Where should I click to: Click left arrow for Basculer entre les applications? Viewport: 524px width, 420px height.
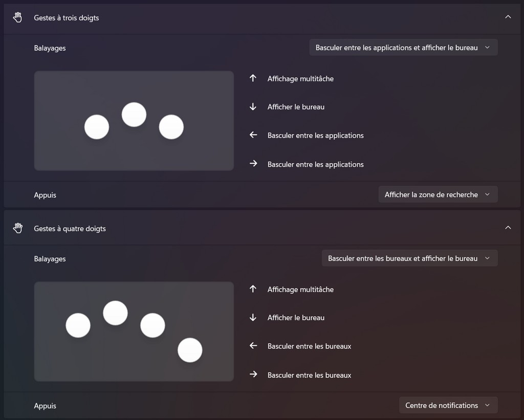pos(253,135)
